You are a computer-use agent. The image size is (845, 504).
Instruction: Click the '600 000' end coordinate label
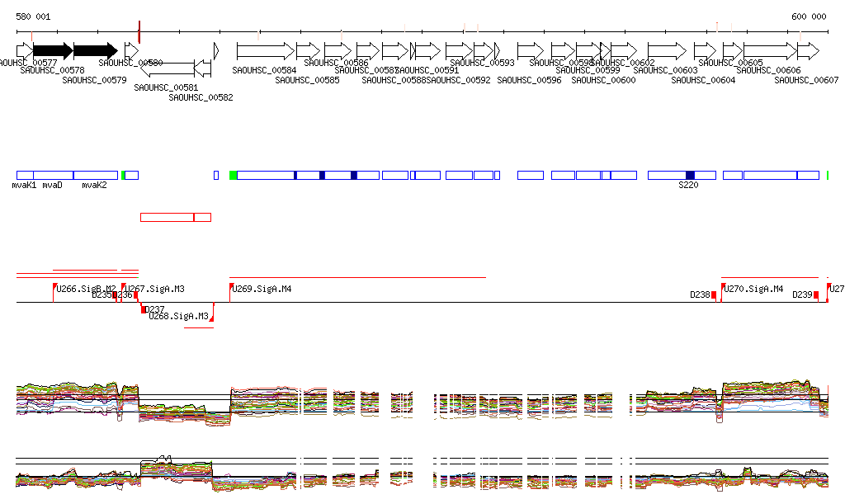point(809,16)
